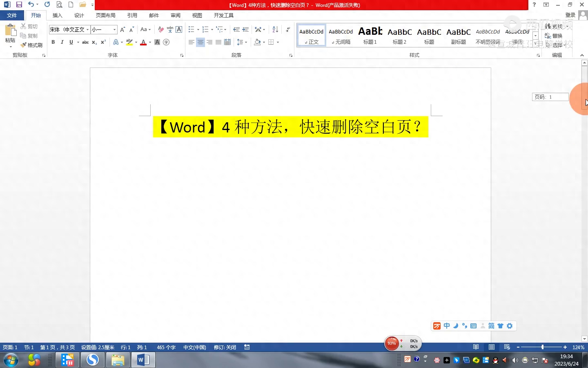
Task: Open the font name dropdown (宋体)
Action: coord(87,29)
